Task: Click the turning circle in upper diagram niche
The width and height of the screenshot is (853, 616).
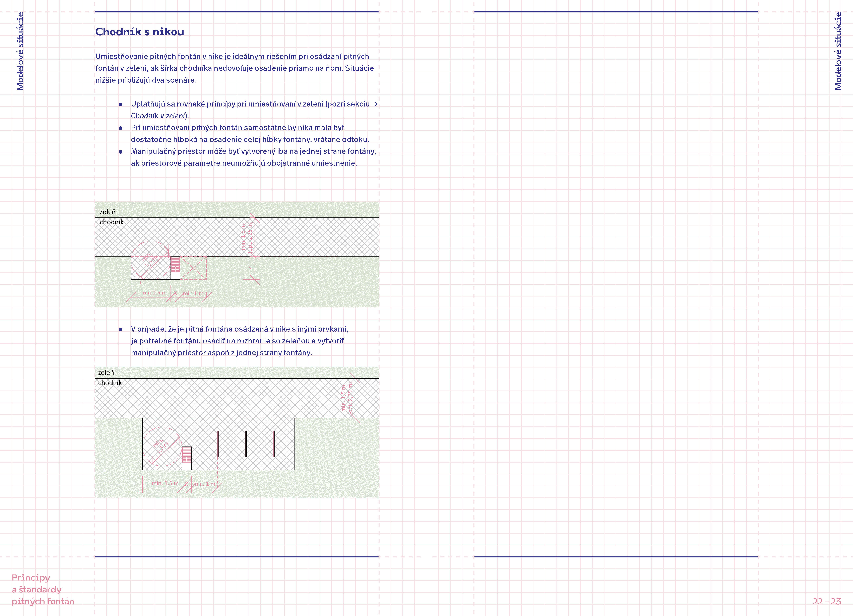Action: point(151,260)
